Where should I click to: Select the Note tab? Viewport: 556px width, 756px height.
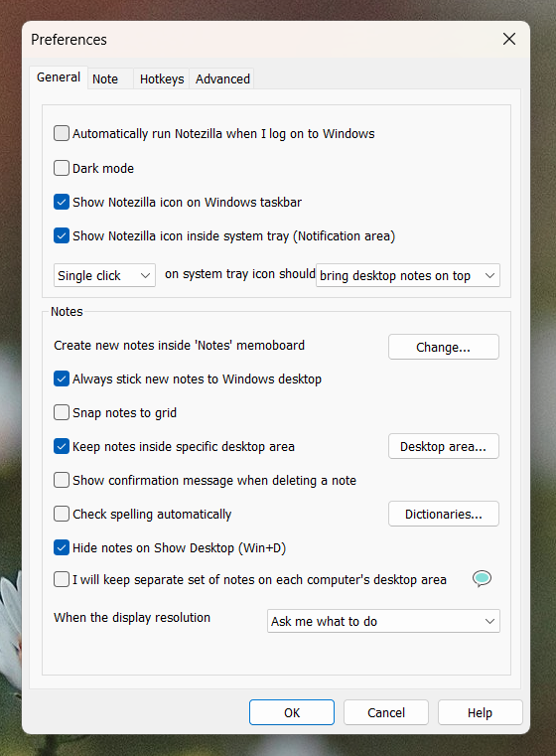(105, 79)
